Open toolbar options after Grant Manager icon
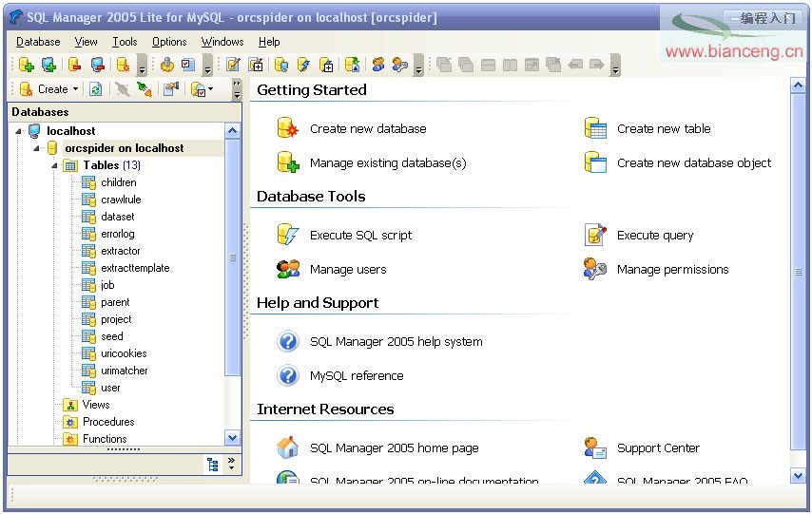Image resolution: width=812 pixels, height=514 pixels. tap(419, 66)
